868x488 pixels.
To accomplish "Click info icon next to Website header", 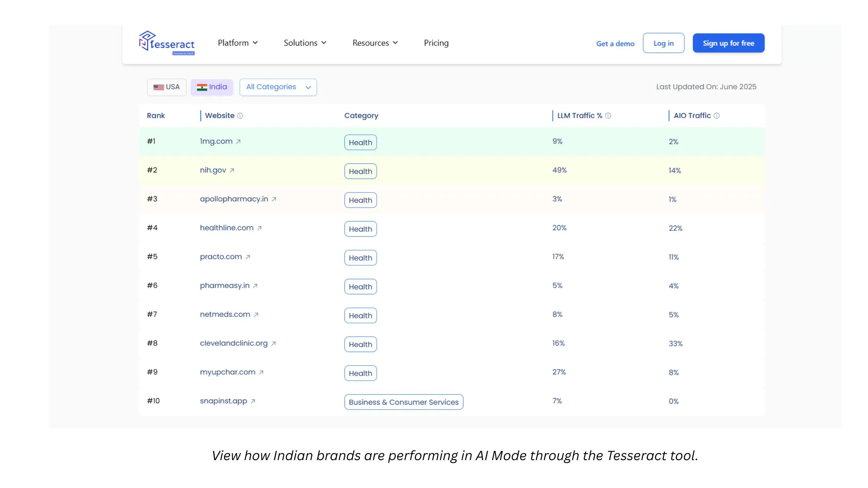I will 240,116.
